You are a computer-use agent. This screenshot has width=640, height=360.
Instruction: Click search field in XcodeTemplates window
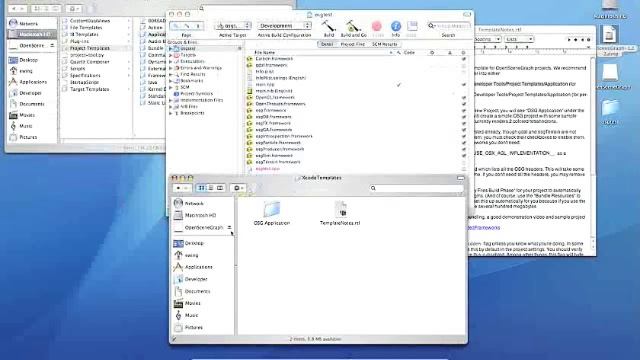tap(416, 188)
